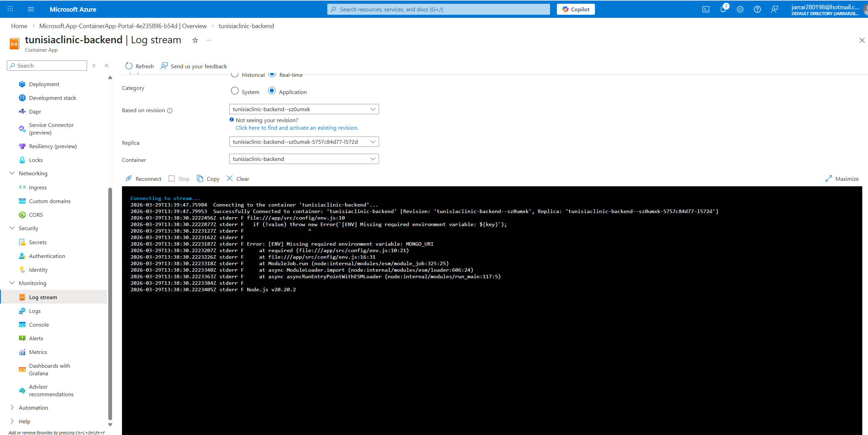Open the Console section under Monitoring
868x435 pixels.
(38, 324)
